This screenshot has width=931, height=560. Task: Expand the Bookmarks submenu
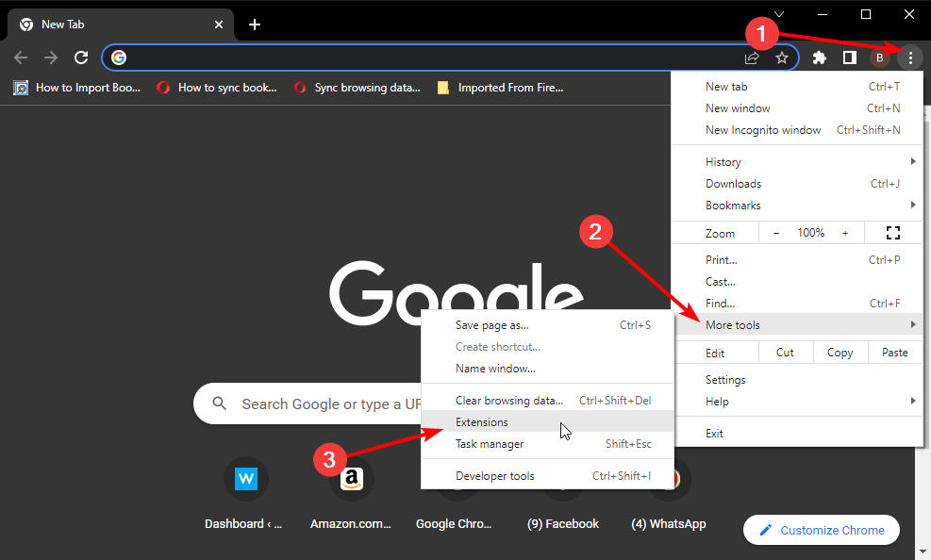(x=797, y=206)
